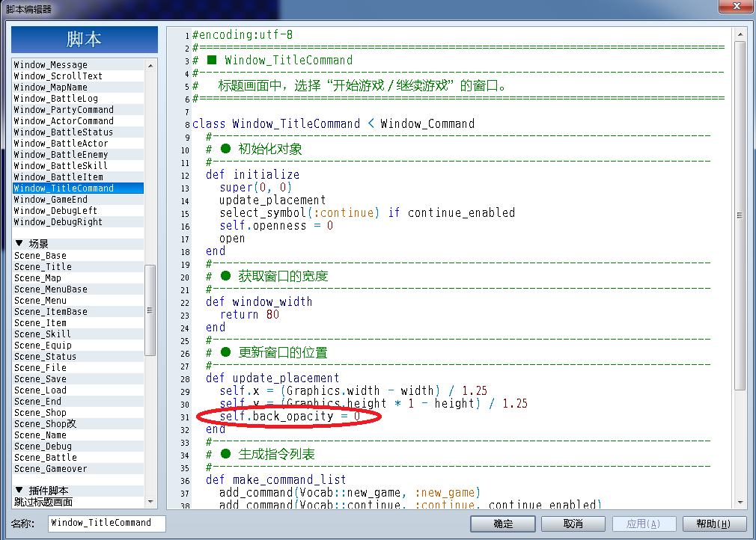Close the 脚本编辑器 window

coord(737,6)
